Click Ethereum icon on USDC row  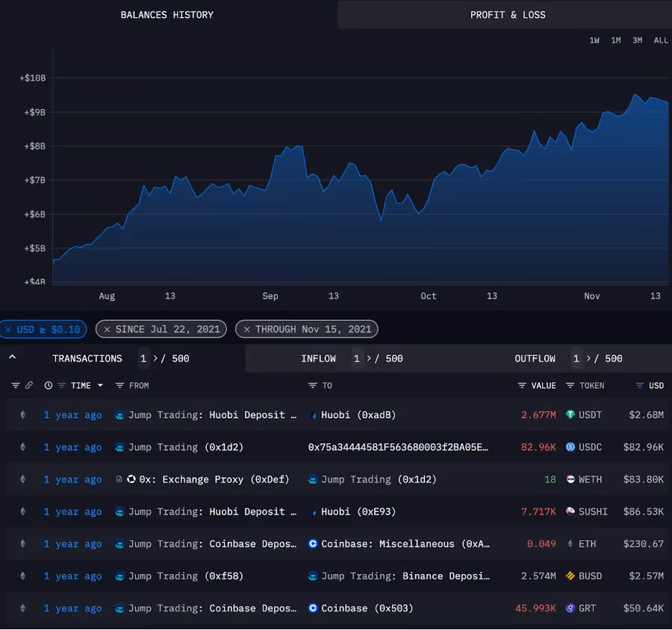pyautogui.click(x=23, y=447)
